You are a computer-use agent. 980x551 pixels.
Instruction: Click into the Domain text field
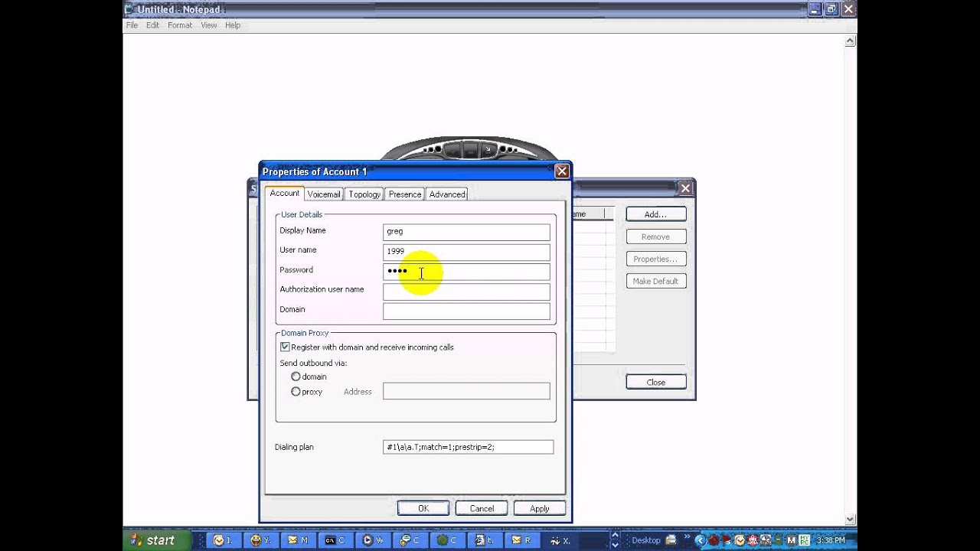[466, 311]
